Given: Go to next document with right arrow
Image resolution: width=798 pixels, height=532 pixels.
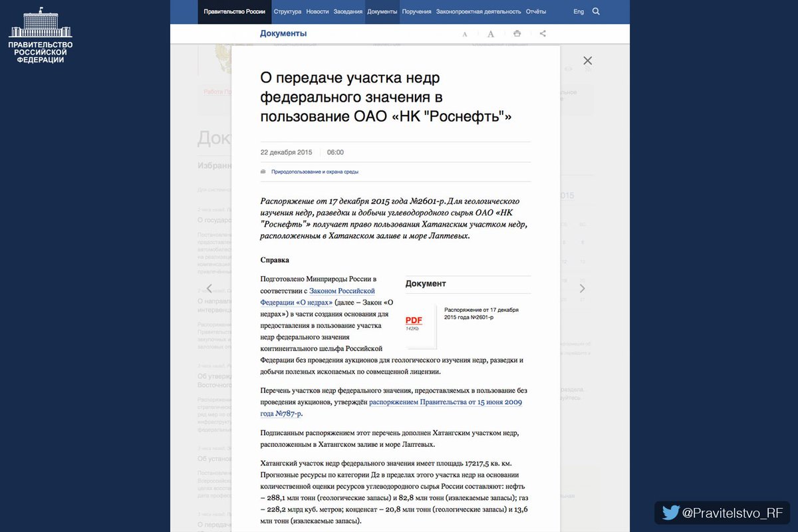Looking at the screenshot, I should 583,289.
